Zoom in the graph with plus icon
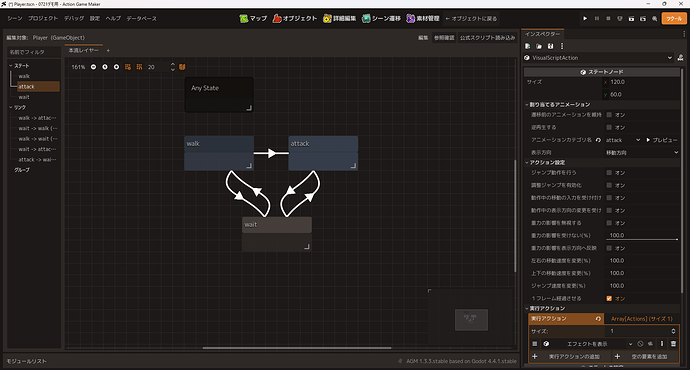Image resolution: width=690 pixels, height=370 pixels. pos(116,67)
